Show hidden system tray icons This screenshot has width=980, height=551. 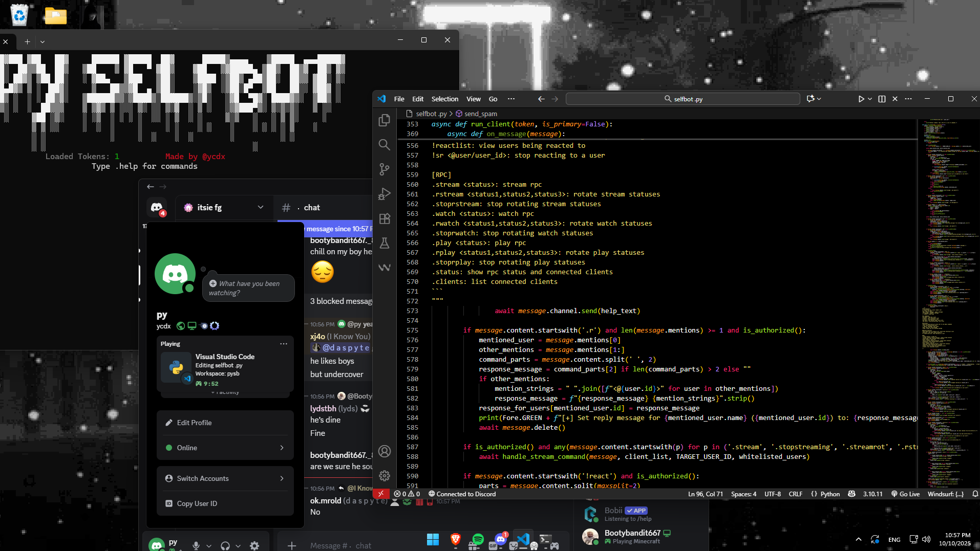point(859,539)
